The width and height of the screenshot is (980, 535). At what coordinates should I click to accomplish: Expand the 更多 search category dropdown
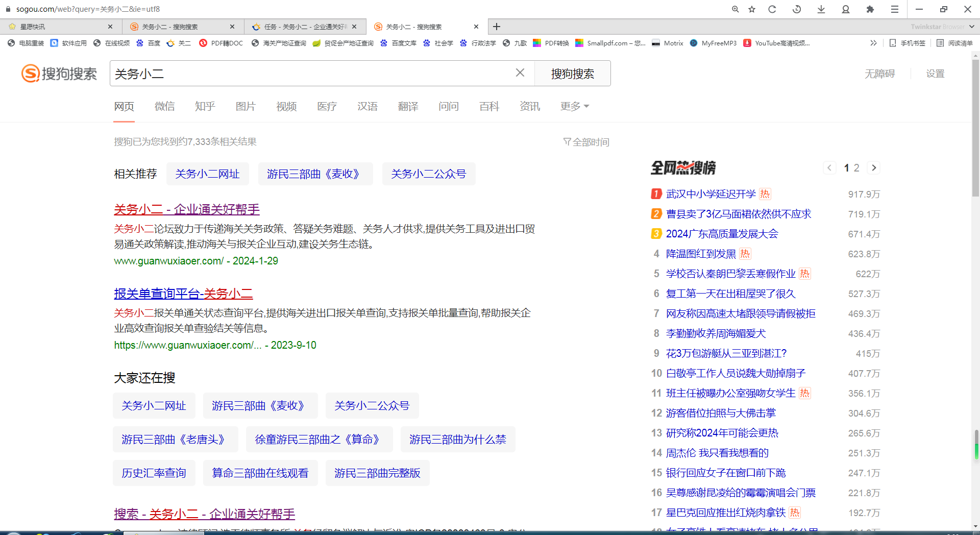click(575, 106)
